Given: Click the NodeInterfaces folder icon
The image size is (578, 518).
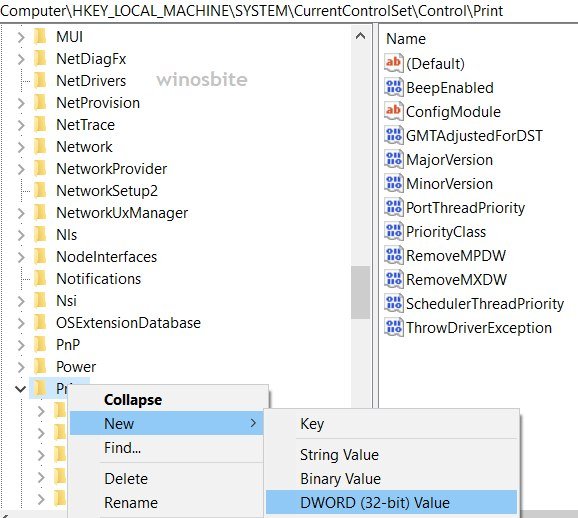Looking at the screenshot, I should (x=40, y=257).
